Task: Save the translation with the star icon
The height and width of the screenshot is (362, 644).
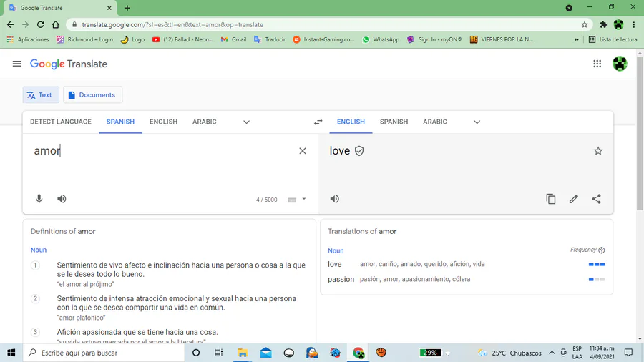Action: click(598, 151)
